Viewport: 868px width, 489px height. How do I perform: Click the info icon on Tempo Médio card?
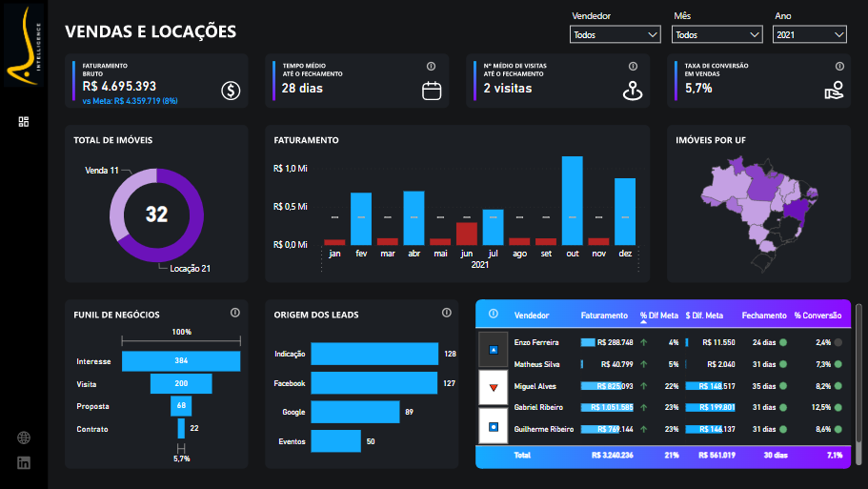point(431,67)
